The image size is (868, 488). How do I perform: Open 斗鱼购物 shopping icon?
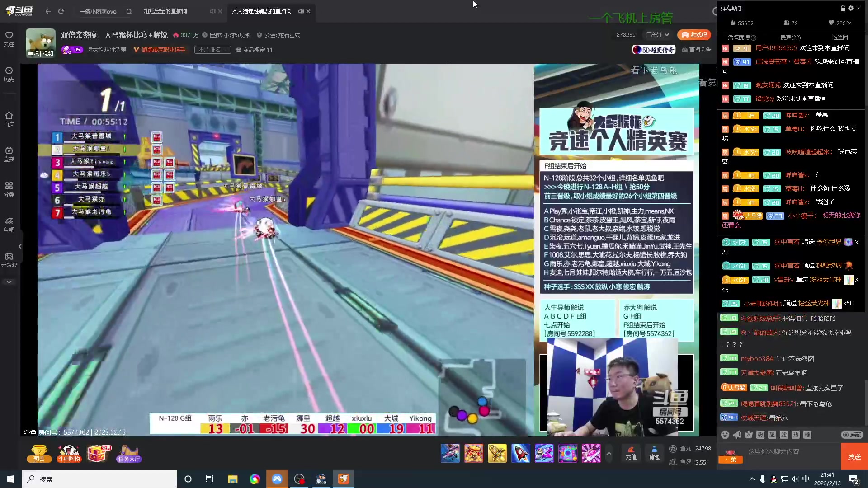click(69, 453)
